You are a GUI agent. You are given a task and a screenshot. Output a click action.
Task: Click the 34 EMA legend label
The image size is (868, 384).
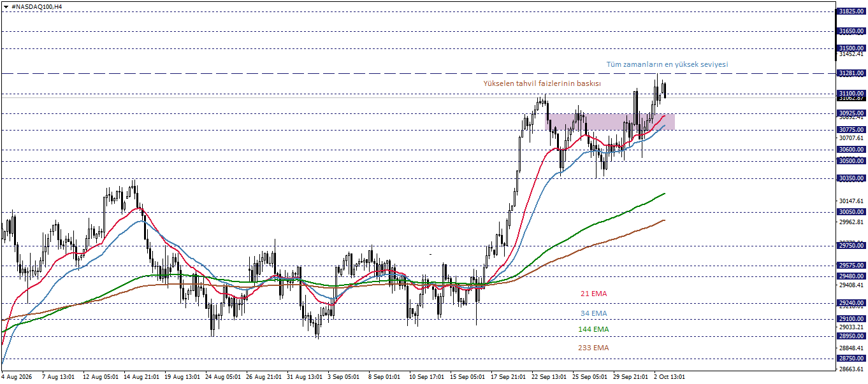[593, 313]
